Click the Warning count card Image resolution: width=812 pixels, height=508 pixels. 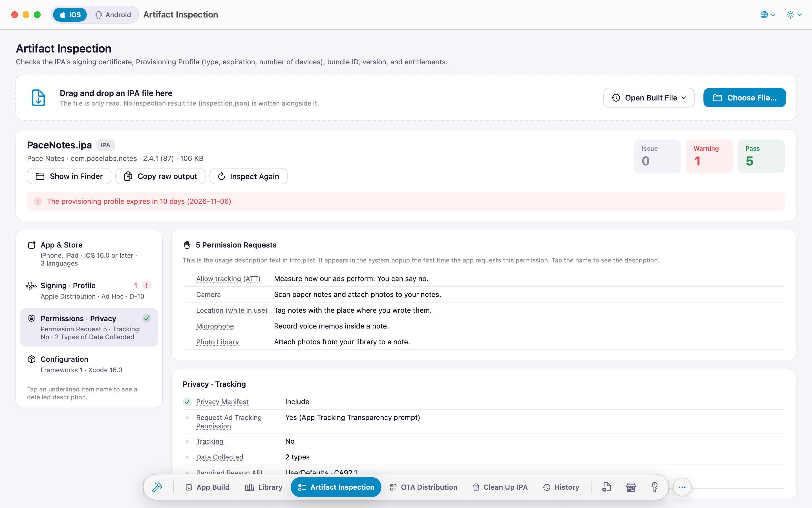click(709, 156)
